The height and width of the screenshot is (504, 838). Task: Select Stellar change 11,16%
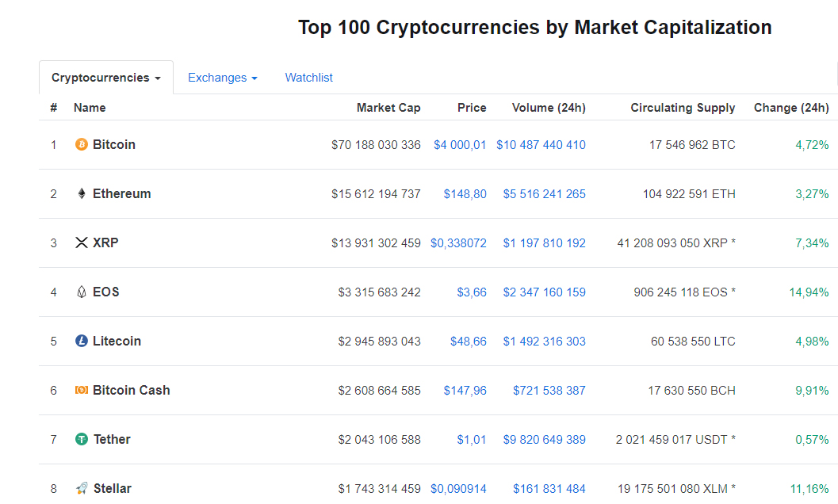809,488
